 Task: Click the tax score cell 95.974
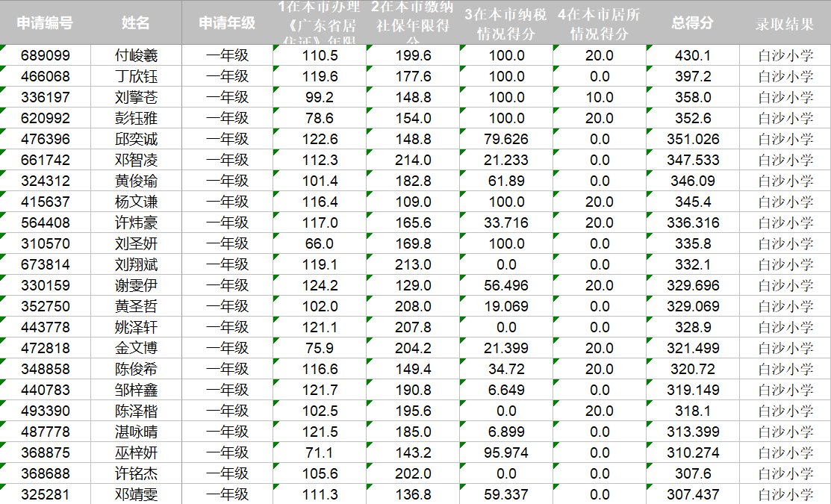506,452
